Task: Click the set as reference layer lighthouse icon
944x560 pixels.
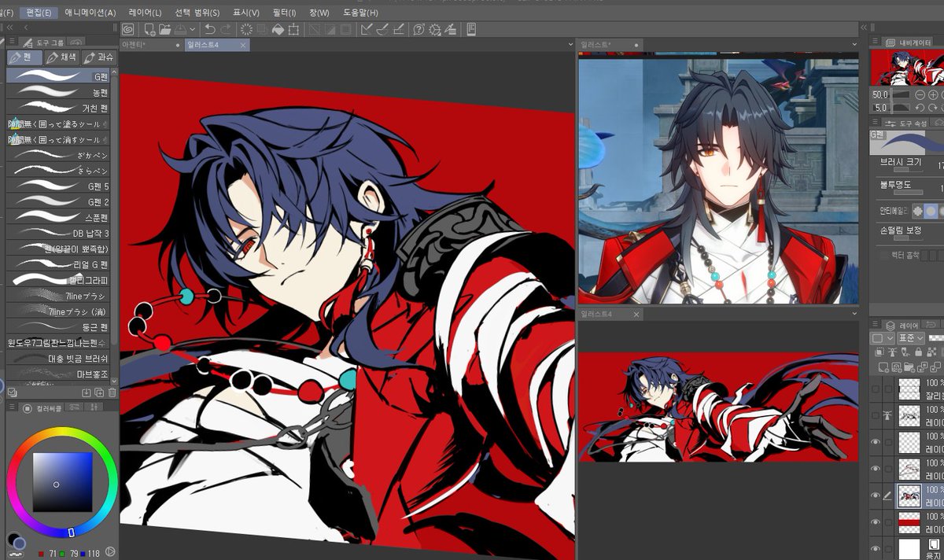Action: (x=891, y=351)
